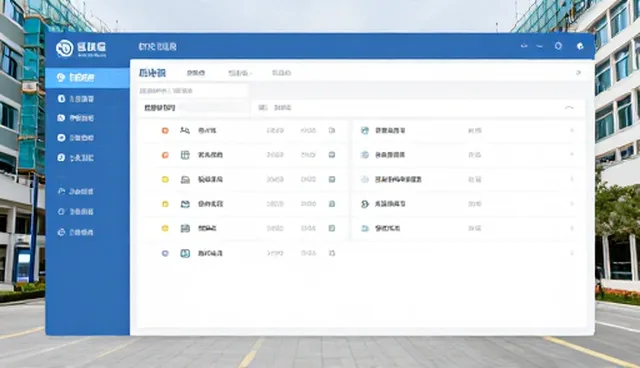Click the leading icon of the right list's second row
The height and width of the screenshot is (368, 640).
(x=365, y=155)
